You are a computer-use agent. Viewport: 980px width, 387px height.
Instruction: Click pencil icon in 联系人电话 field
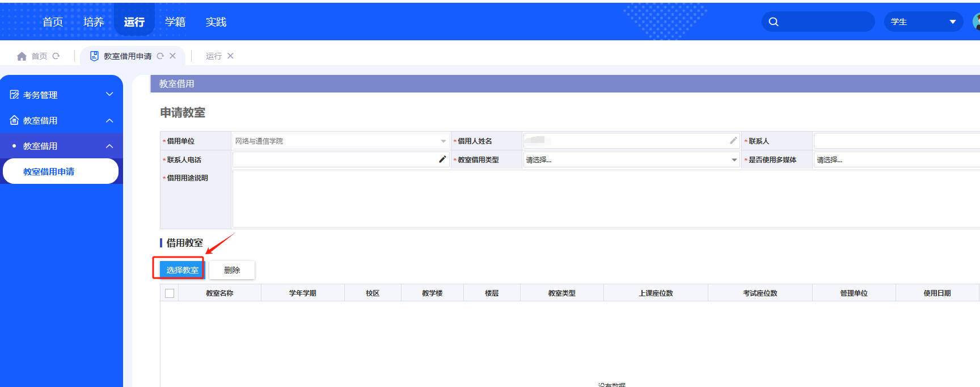[x=442, y=159]
